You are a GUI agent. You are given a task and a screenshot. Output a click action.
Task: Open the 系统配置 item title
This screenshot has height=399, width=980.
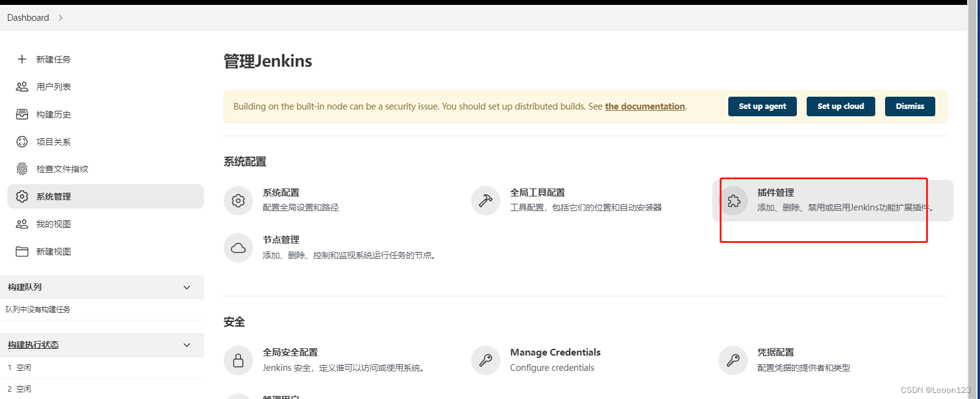pos(281,193)
